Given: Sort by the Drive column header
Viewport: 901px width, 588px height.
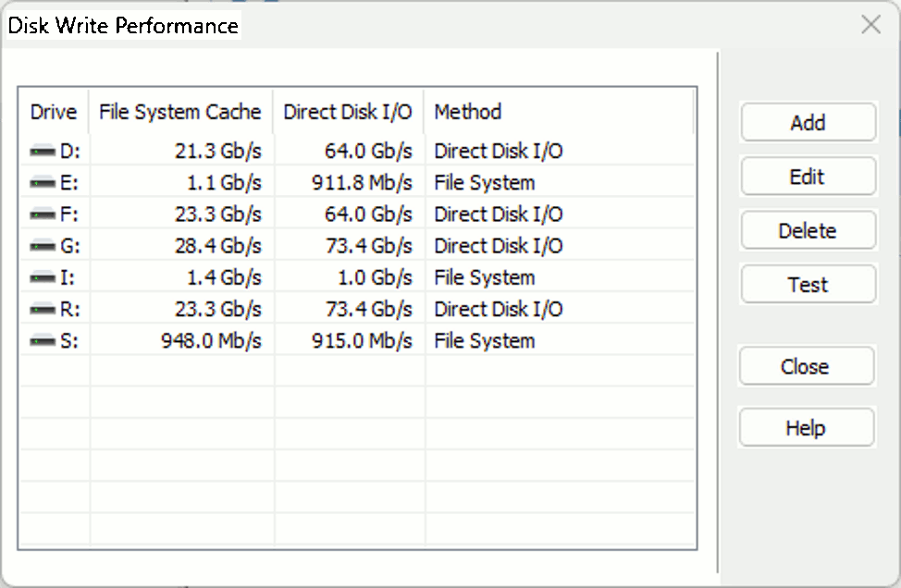Looking at the screenshot, I should pos(54,111).
